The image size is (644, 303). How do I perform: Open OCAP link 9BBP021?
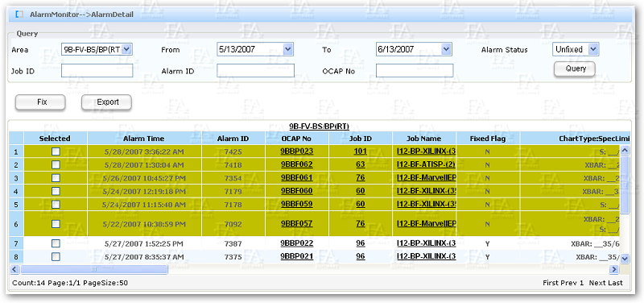click(x=297, y=256)
